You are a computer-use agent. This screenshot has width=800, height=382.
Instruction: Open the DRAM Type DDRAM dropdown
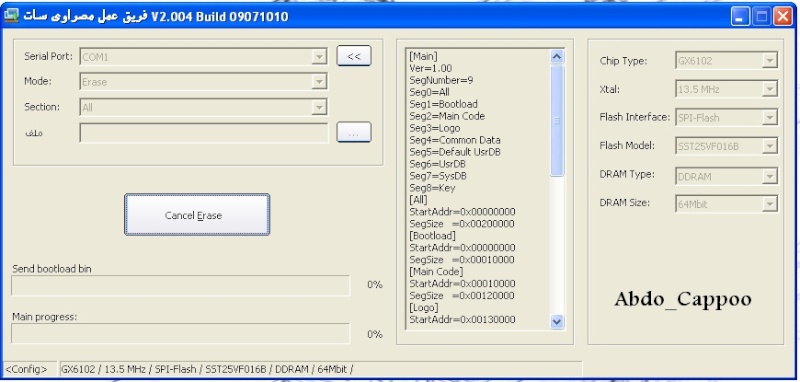[727, 176]
